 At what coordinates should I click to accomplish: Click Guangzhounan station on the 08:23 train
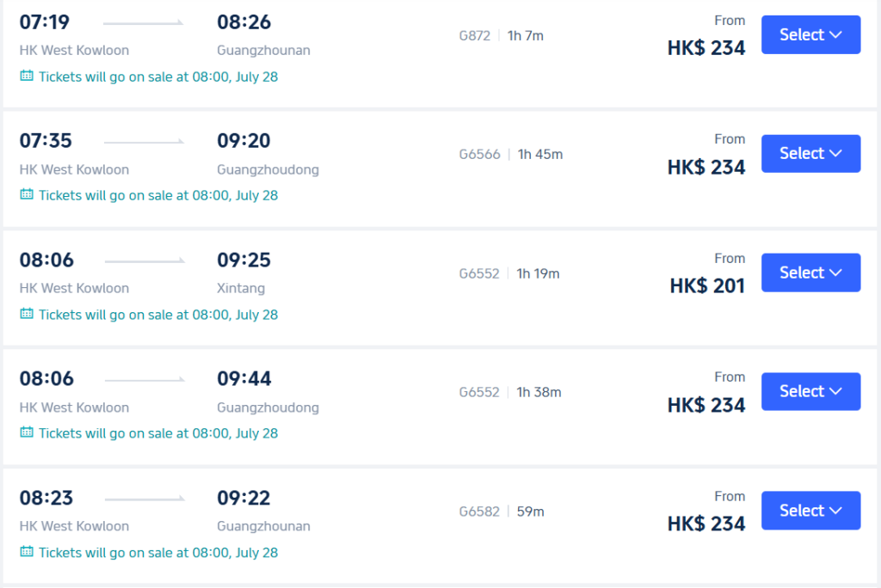pos(263,526)
